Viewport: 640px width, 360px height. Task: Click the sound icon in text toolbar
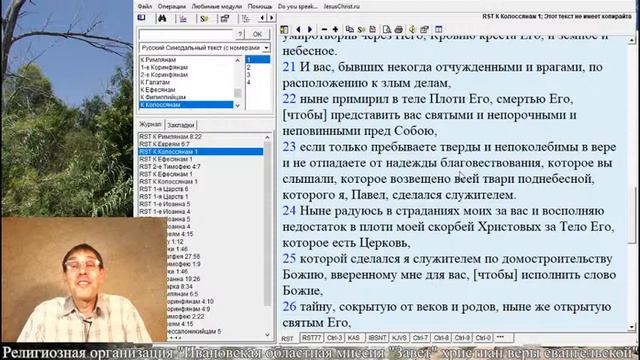[413, 29]
